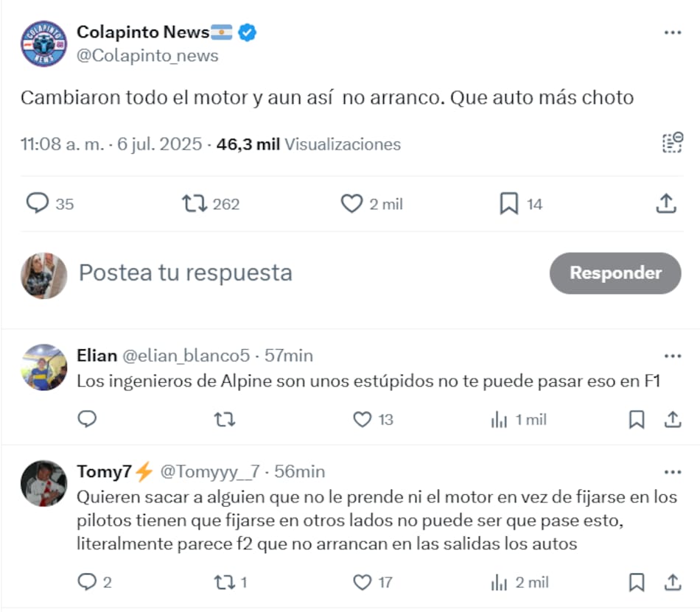Click the gray Responder button
This screenshot has height=612, width=700.
click(x=615, y=273)
